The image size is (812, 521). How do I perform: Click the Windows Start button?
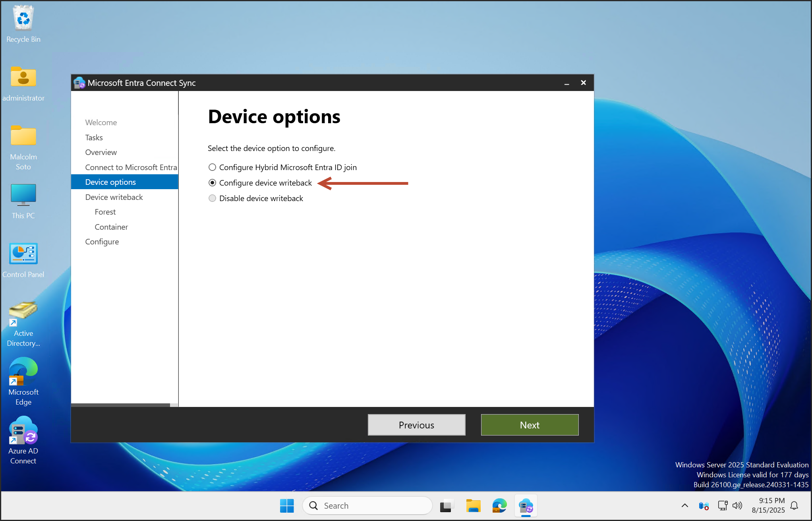287,506
